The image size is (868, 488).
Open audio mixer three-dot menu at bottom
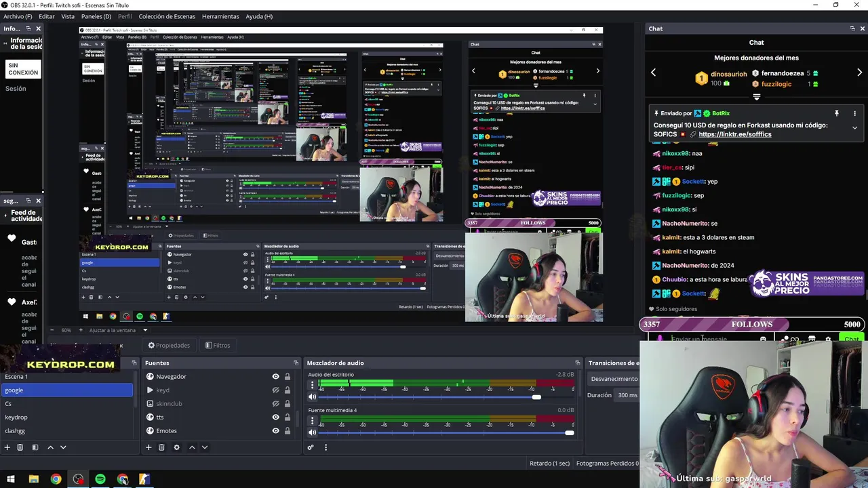tap(325, 447)
